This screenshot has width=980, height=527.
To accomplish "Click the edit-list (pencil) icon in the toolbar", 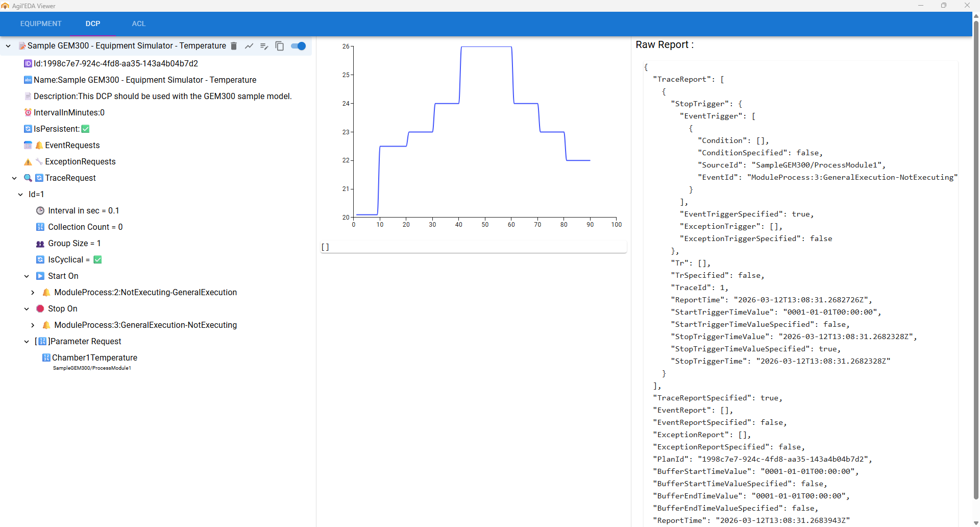I will tap(264, 46).
